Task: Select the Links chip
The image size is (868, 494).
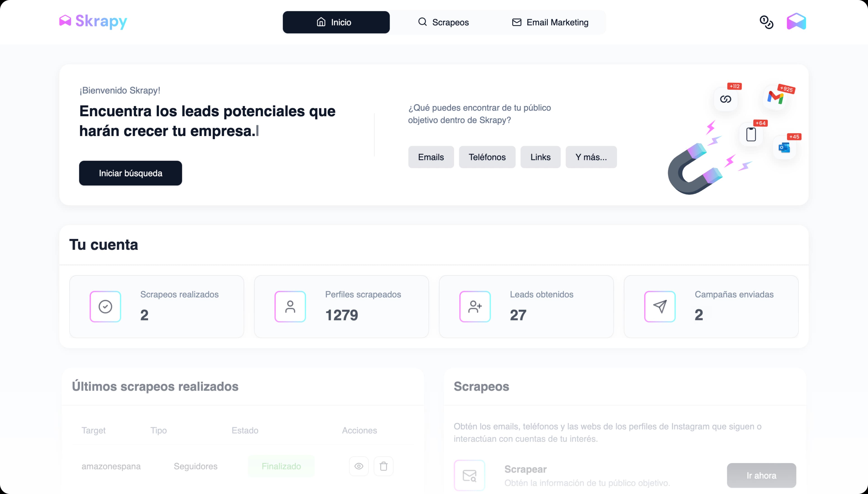Action: (x=540, y=157)
